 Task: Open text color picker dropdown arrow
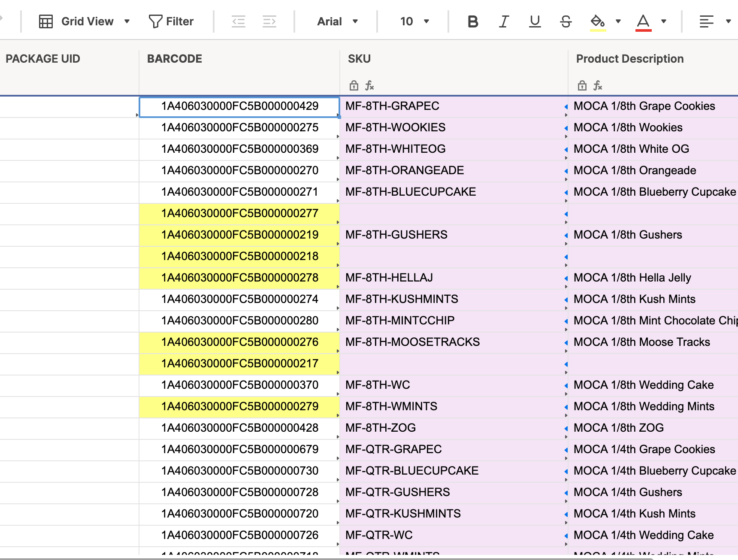(x=664, y=21)
